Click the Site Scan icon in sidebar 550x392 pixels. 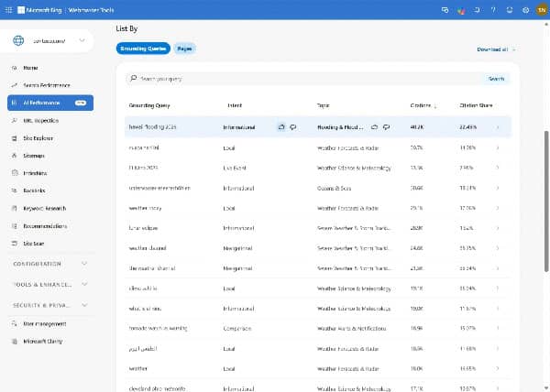[14, 244]
